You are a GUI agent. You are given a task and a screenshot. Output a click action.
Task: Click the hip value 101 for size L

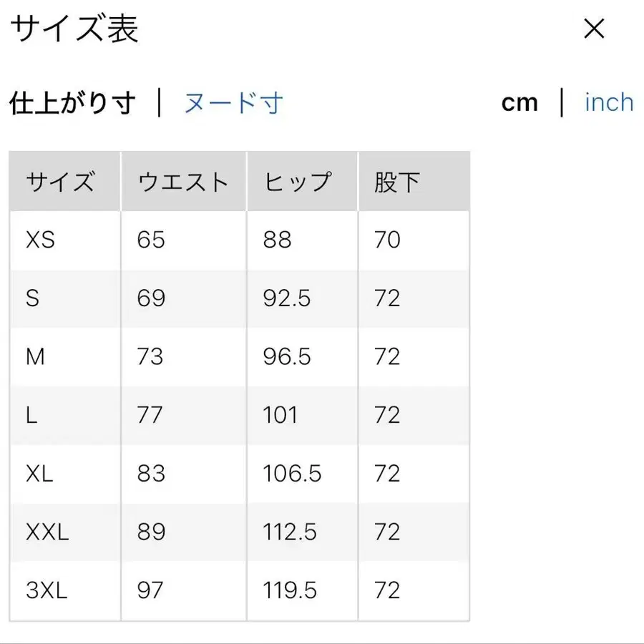click(x=280, y=415)
